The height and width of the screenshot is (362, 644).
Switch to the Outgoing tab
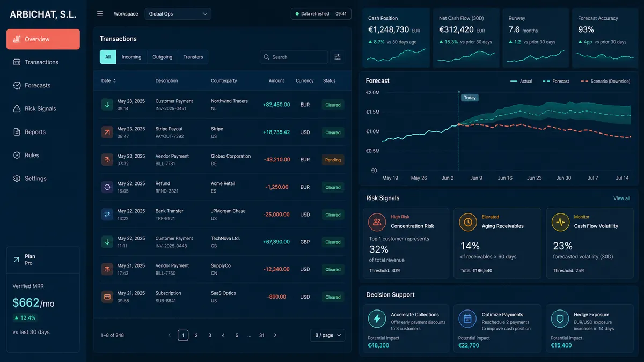163,57
